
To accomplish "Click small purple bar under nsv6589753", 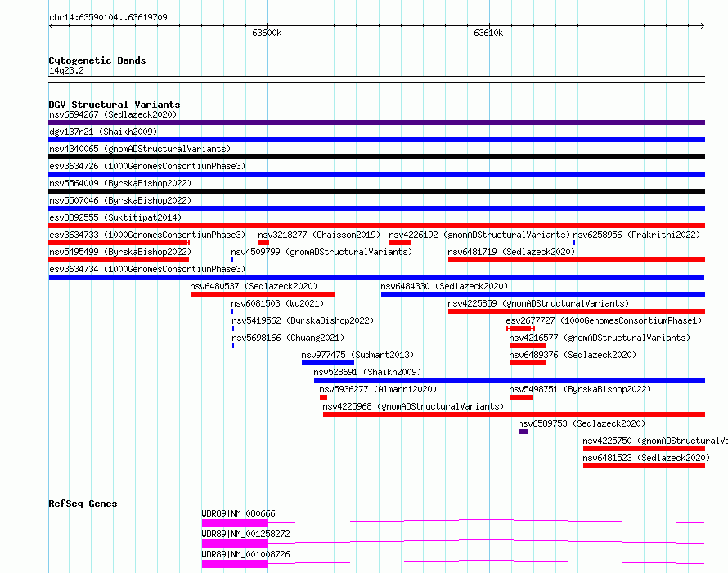I will coord(524,432).
